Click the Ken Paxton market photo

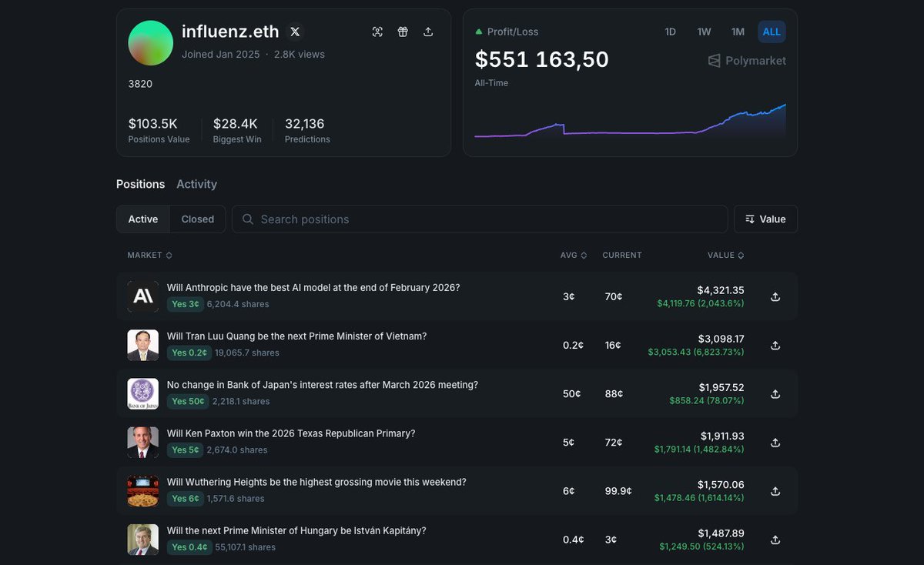(143, 442)
